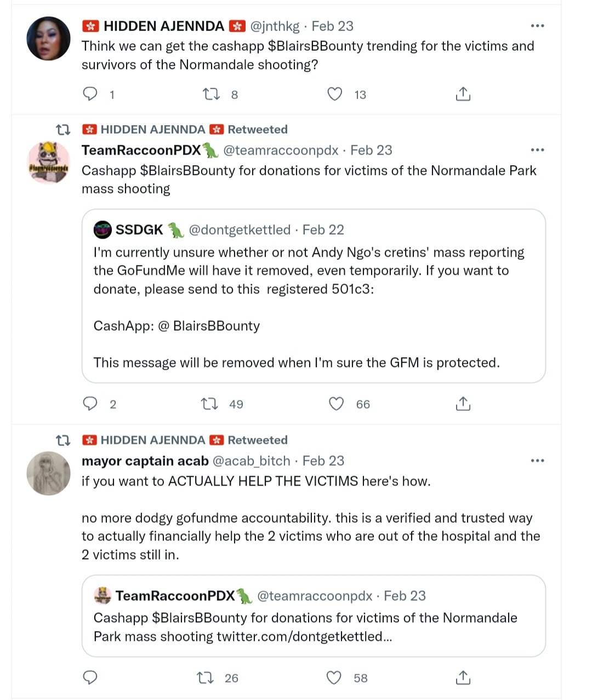Viewport: 592px width, 700px height.
Task: Reply to the HIDDEN AJENNDA cashapp tweet
Action: 90,94
